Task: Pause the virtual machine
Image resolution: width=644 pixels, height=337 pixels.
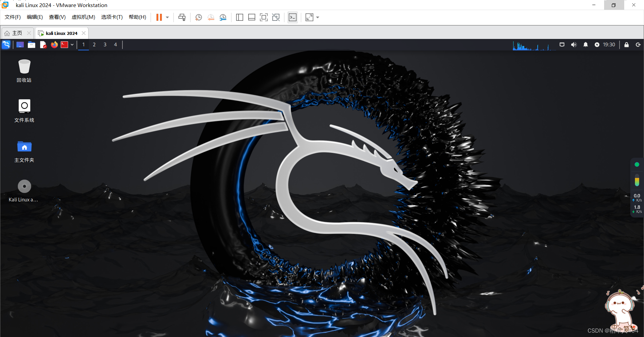Action: (159, 17)
